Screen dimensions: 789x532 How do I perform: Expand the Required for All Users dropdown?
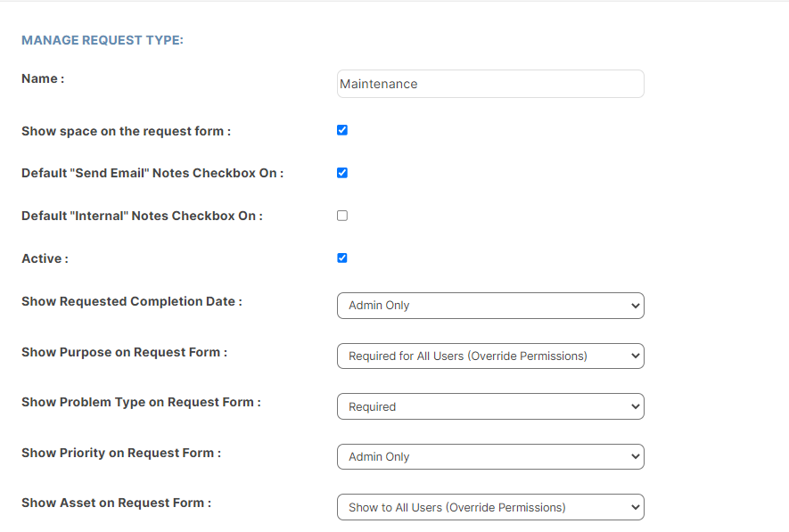[490, 356]
